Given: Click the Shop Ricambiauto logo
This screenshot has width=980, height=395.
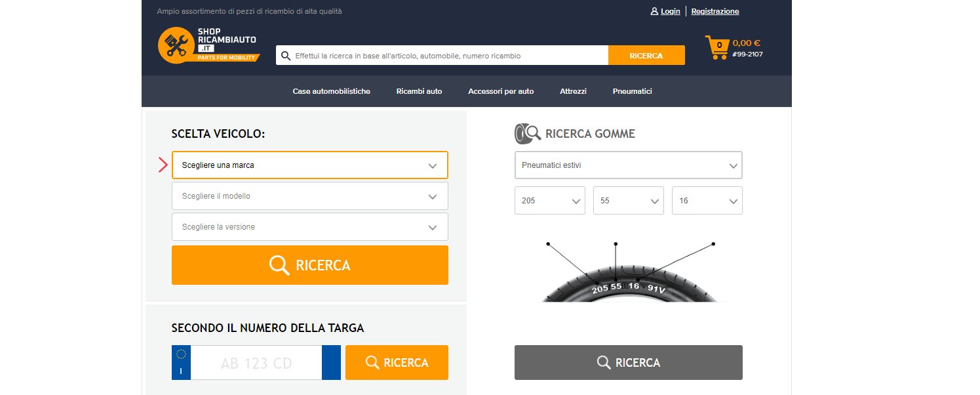Looking at the screenshot, I should [208, 45].
